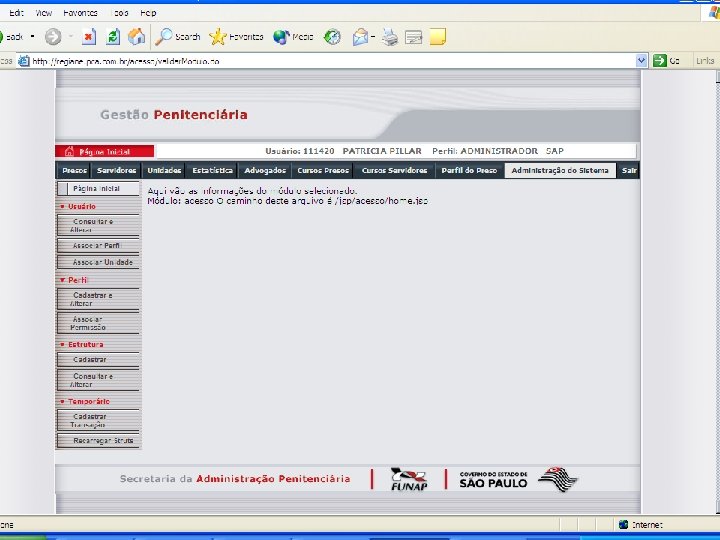Viewport: 720px width, 540px height.
Task: Select the Cursos Servidores tab
Action: (x=394, y=170)
